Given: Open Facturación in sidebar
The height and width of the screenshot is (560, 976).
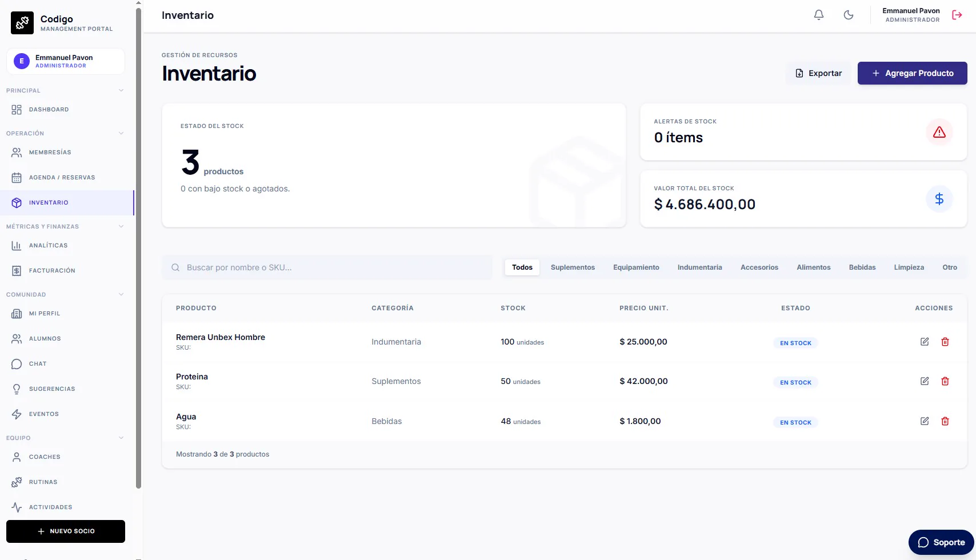Looking at the screenshot, I should (67, 271).
